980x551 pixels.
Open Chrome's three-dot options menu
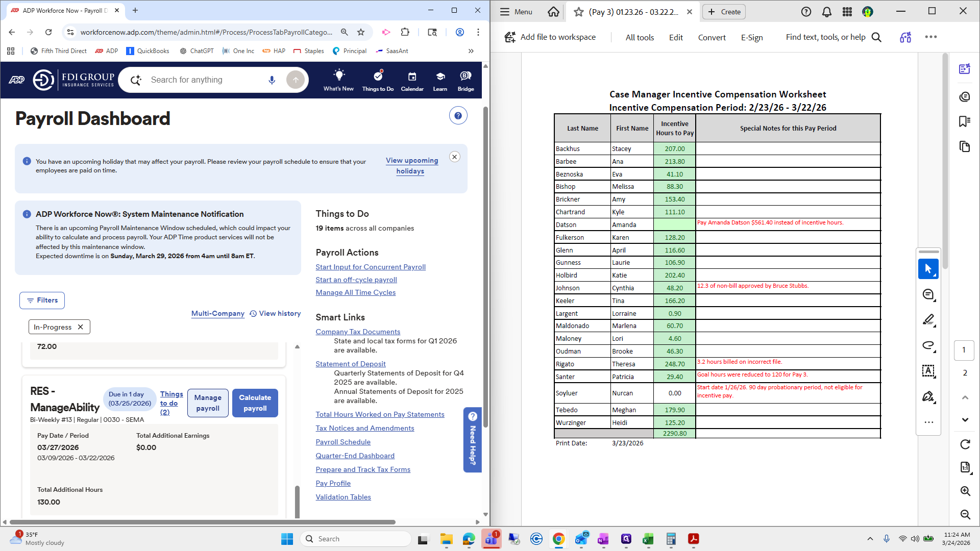coord(478,32)
